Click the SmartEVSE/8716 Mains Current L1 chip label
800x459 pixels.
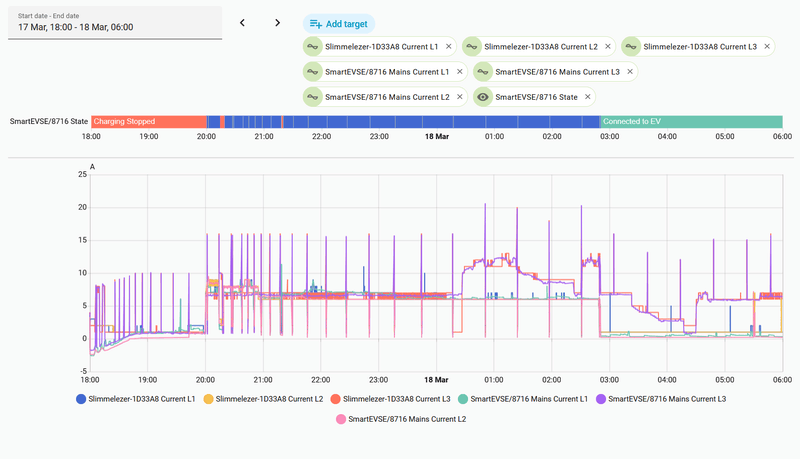[387, 72]
